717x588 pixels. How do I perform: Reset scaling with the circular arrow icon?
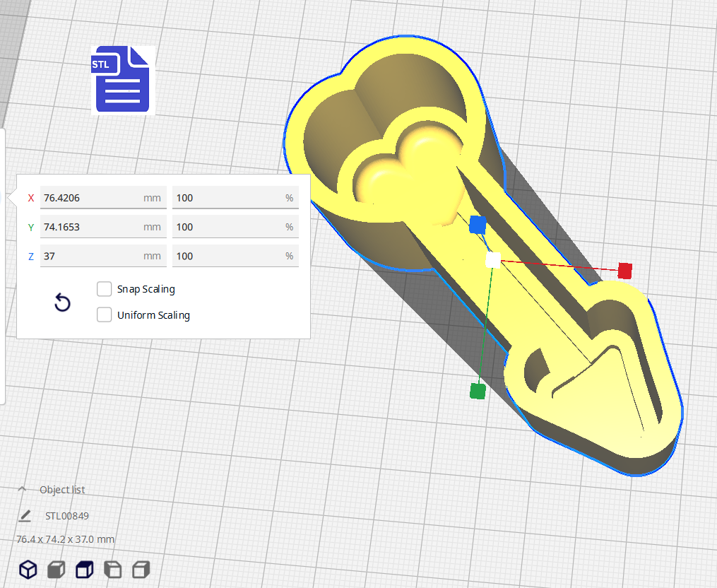[62, 303]
